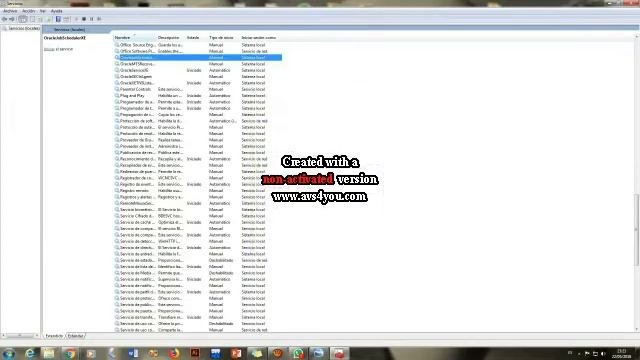Open the Ayuda menu
Image resolution: width=640 pixels, height=360 pixels.
point(57,11)
